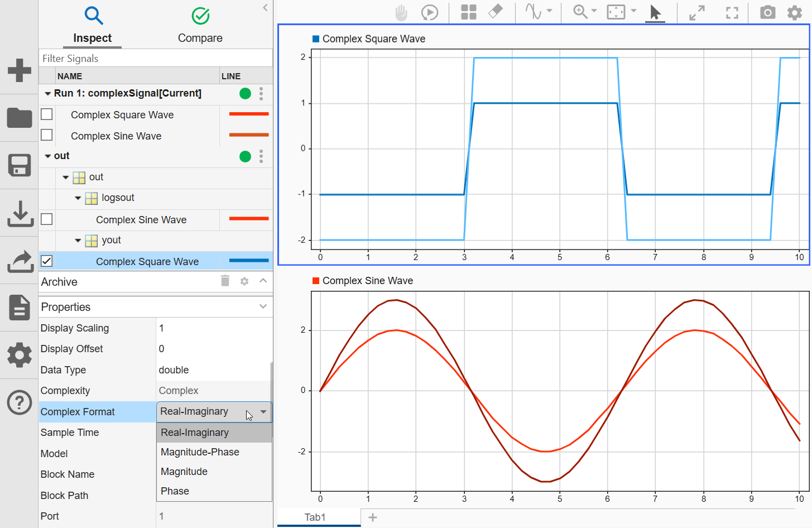Select the data cursor arrow tool
The image size is (812, 528).
click(x=655, y=12)
